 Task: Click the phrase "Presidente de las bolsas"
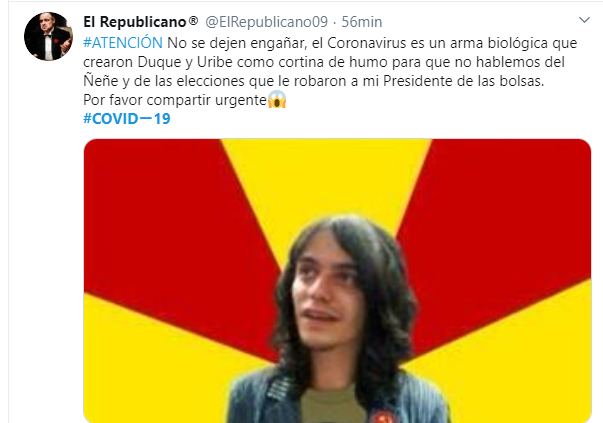click(463, 81)
